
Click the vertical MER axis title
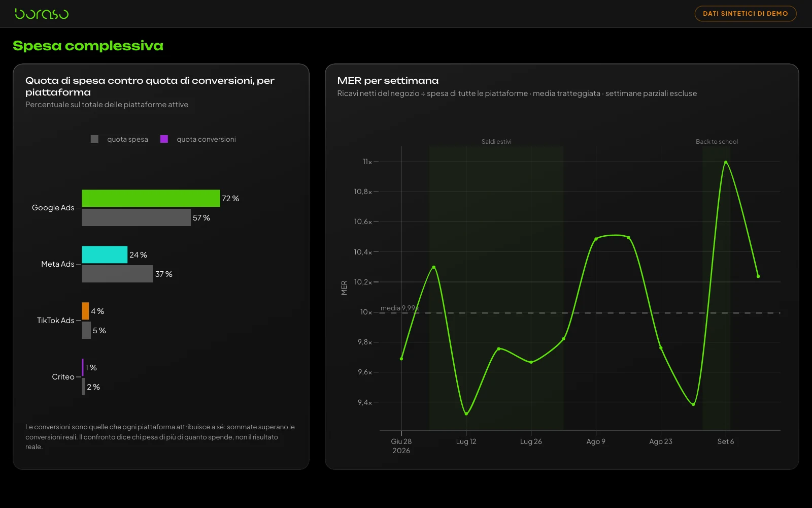(x=344, y=288)
